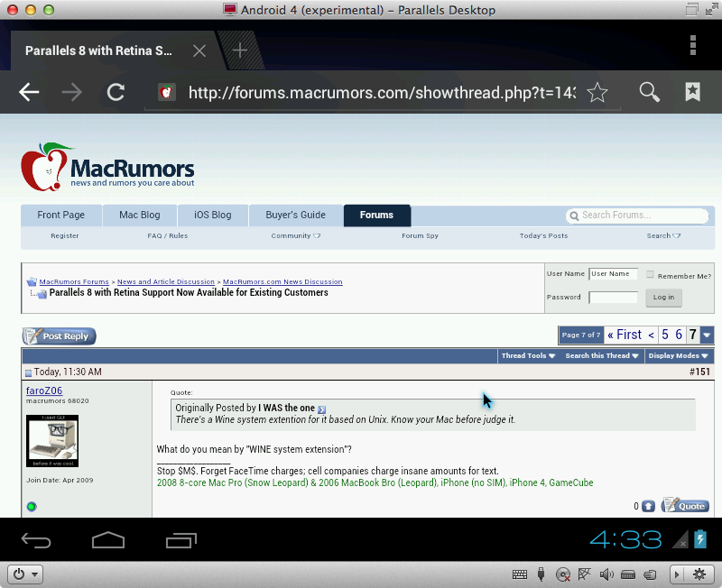
Task: Tap the Android home navigation button
Action: [x=108, y=540]
